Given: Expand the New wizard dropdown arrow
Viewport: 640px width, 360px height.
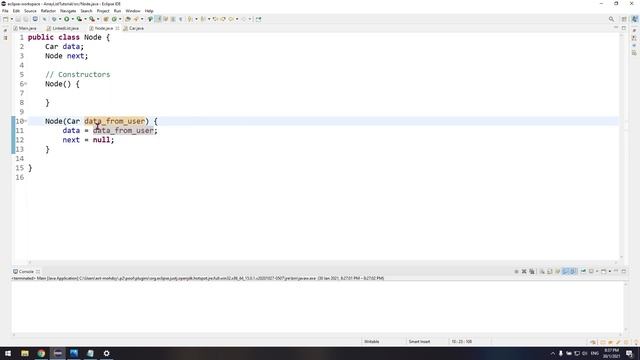Looking at the screenshot, I should [12, 19].
